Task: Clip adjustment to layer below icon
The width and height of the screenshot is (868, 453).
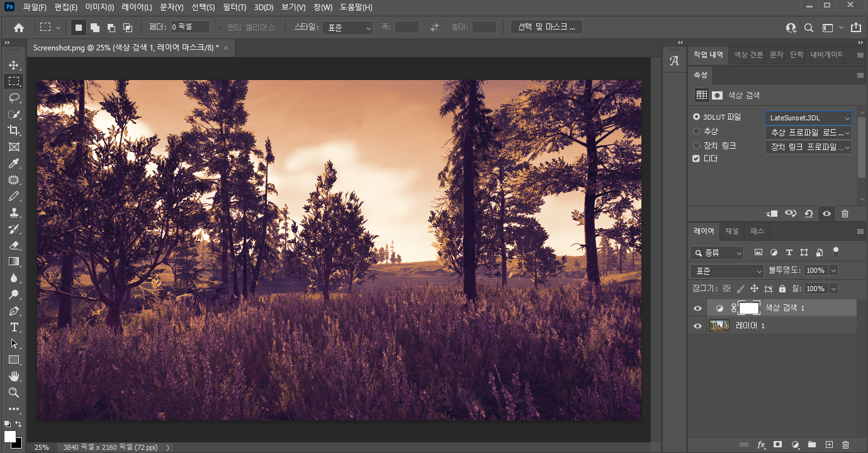Action: pos(772,214)
